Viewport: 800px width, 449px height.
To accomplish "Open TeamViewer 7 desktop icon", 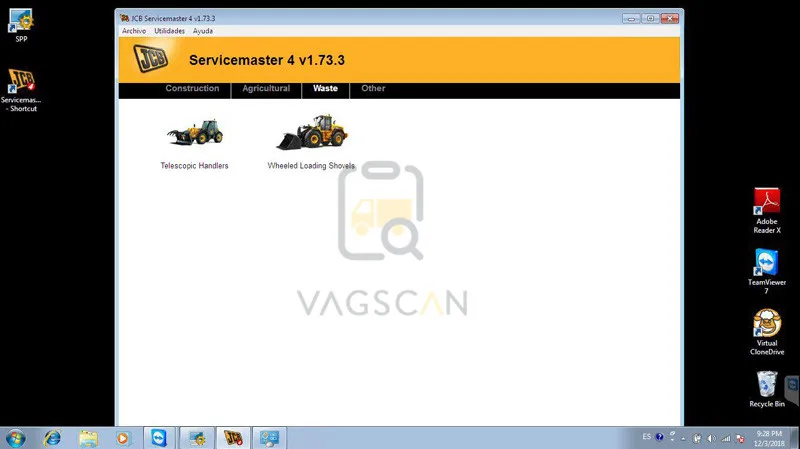I will pyautogui.click(x=767, y=271).
